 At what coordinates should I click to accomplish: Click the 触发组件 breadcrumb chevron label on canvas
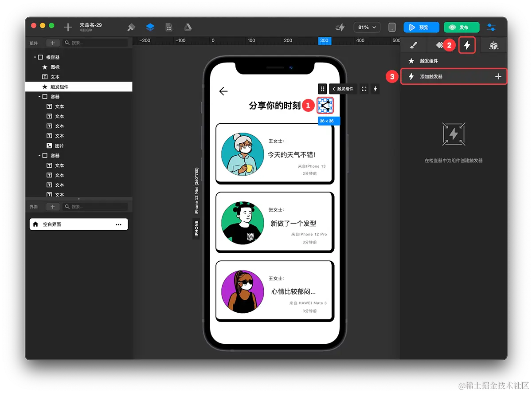tap(343, 89)
